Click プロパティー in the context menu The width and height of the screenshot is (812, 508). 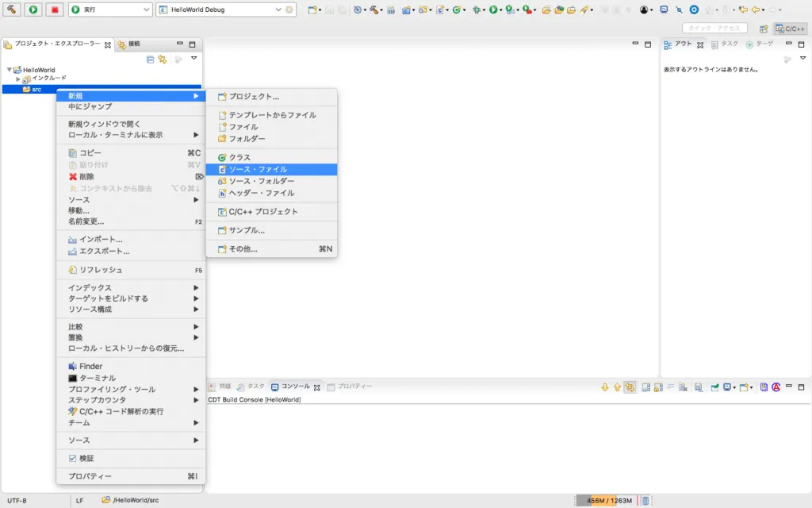pyautogui.click(x=132, y=476)
